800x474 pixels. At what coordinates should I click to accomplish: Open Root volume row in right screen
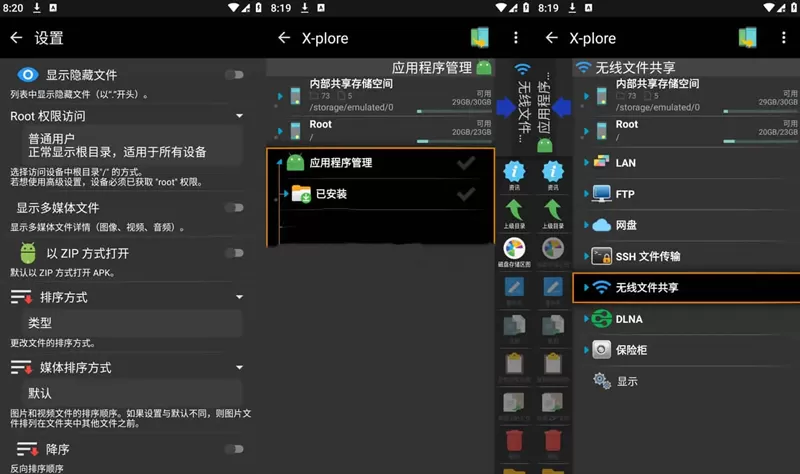point(686,131)
